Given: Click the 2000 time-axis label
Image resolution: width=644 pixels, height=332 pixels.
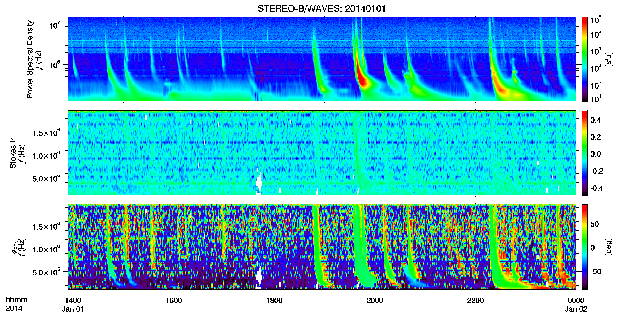Looking at the screenshot, I should [375, 301].
